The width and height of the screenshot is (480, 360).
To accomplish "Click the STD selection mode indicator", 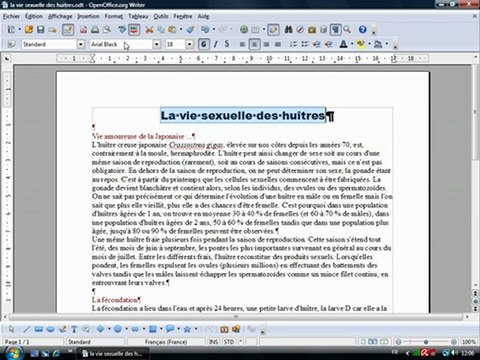I will point(229,342).
